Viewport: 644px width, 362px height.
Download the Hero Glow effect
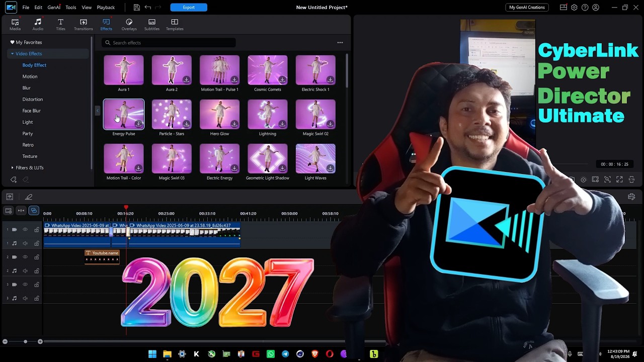[234, 124]
